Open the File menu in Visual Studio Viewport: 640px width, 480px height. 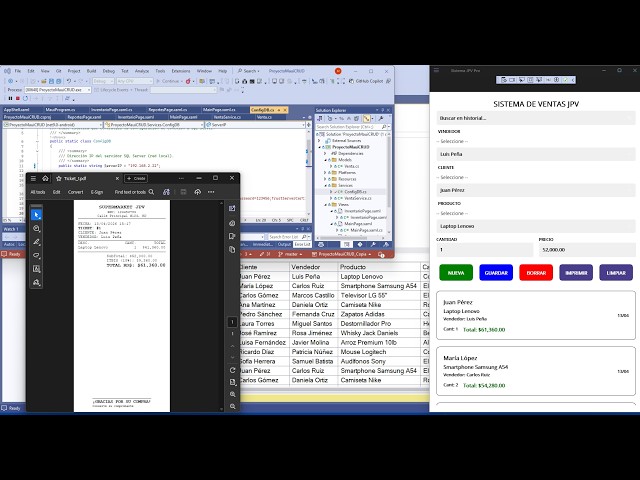pyautogui.click(x=18, y=71)
